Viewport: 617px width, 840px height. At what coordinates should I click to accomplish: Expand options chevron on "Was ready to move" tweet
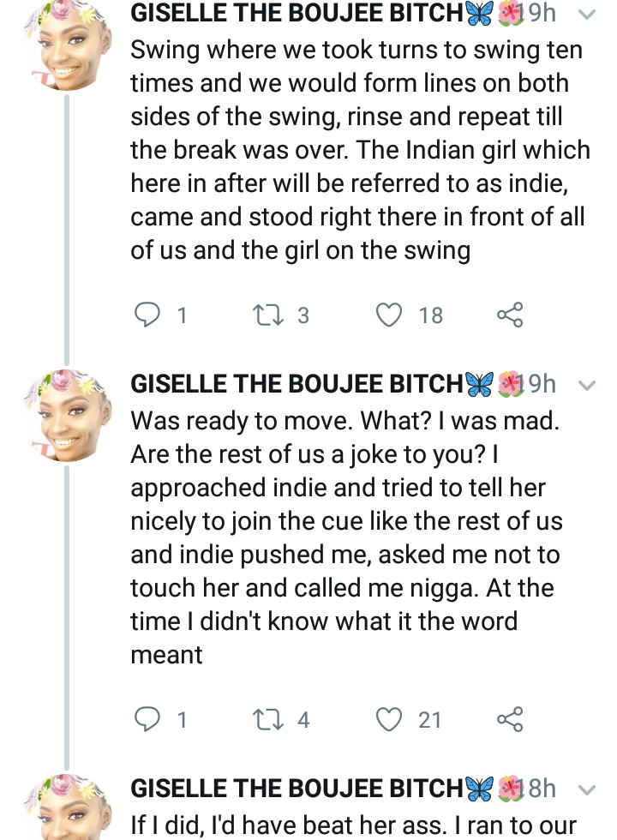pos(587,385)
